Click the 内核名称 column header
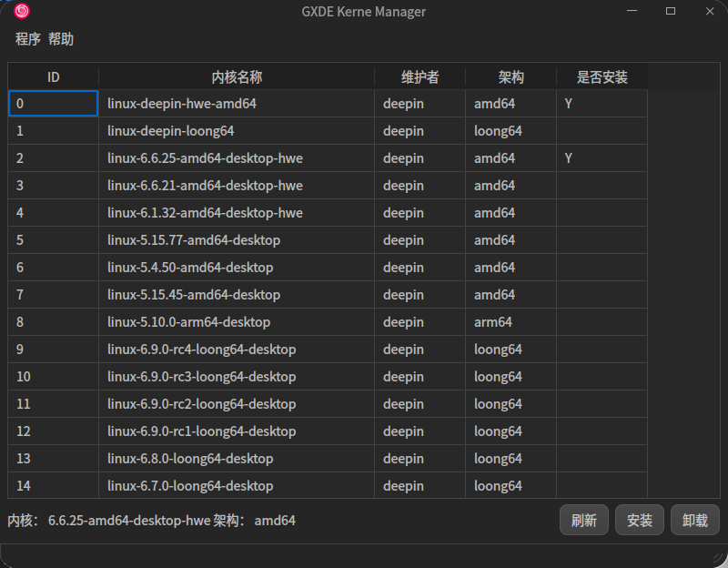This screenshot has height=568, width=728. click(x=236, y=76)
